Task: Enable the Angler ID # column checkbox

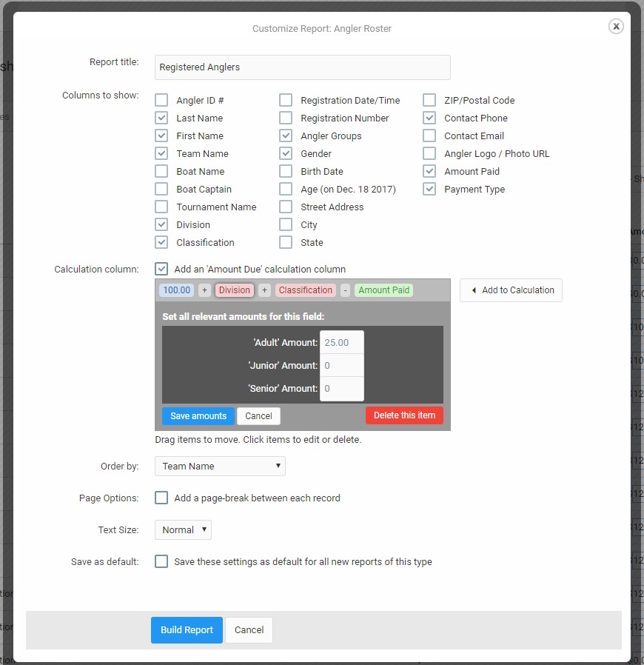Action: pyautogui.click(x=161, y=100)
